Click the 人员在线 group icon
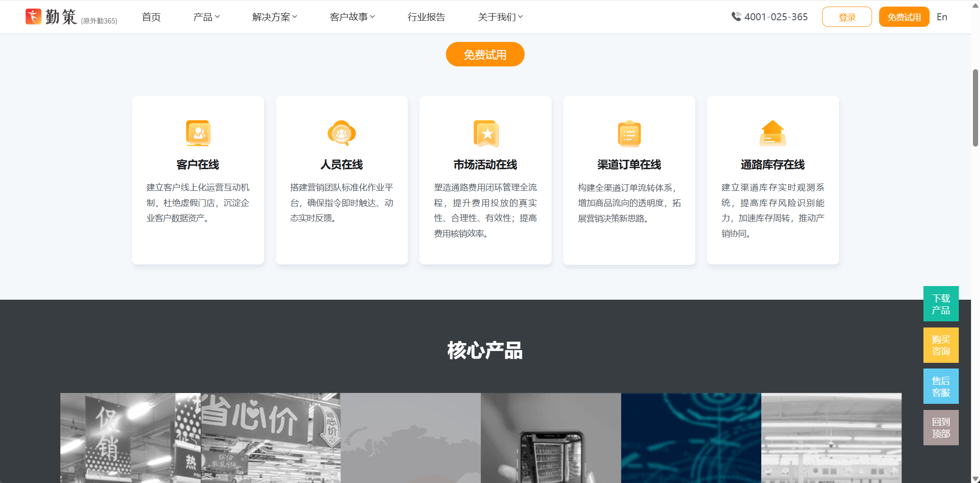Screen dimensions: 980x483 pyautogui.click(x=341, y=133)
